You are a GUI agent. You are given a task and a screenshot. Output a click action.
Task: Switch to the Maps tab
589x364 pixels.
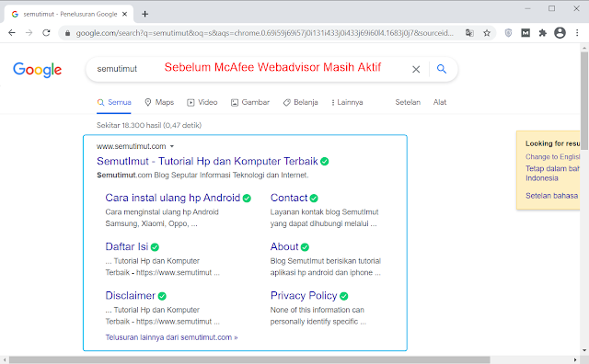point(159,102)
